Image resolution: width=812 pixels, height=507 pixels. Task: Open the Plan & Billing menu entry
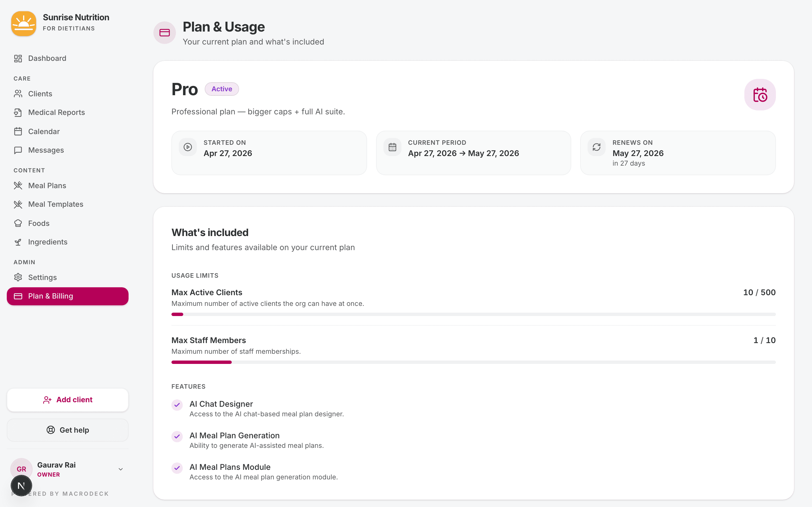(50, 296)
